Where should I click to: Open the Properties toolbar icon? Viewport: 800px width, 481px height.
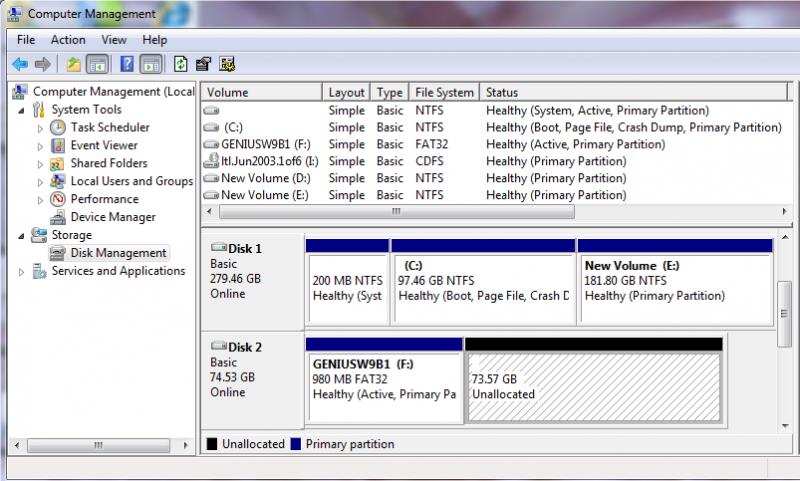tap(204, 64)
